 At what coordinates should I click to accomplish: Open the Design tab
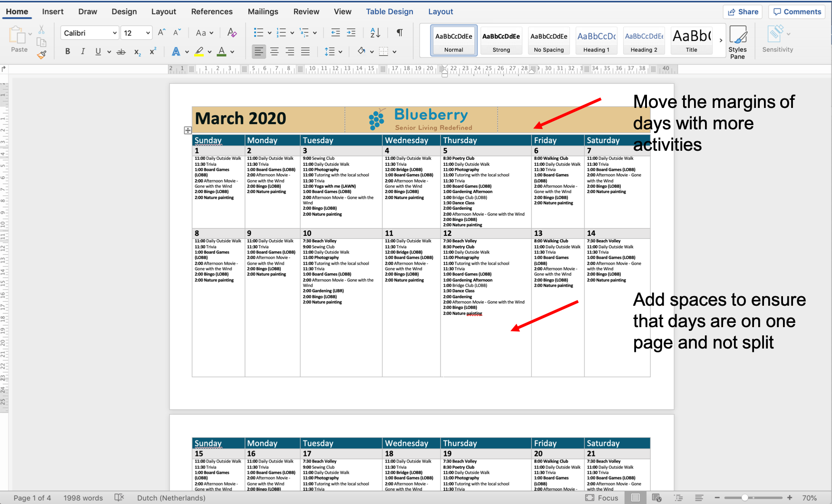[124, 11]
